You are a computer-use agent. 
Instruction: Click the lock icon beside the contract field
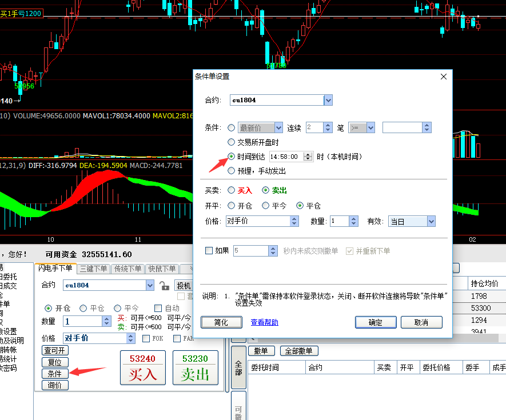164,286
